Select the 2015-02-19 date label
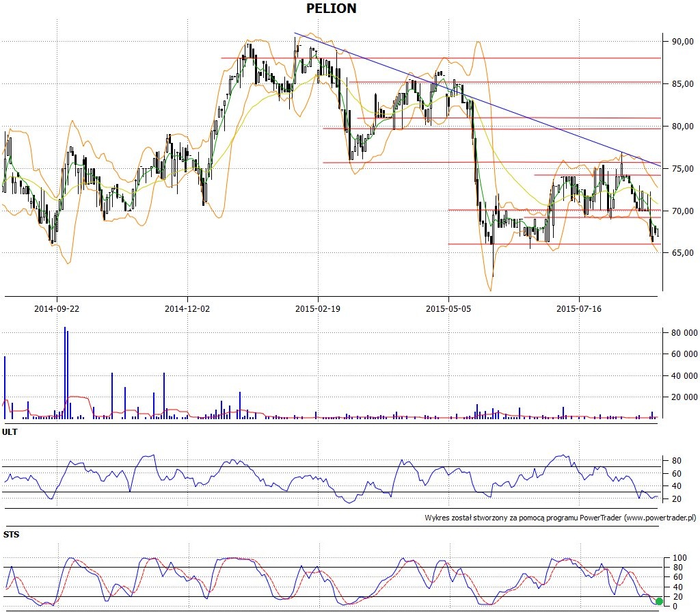Viewport: 700px width, 612px height. click(x=318, y=308)
